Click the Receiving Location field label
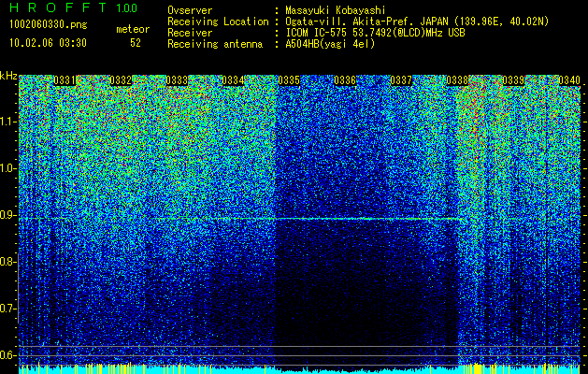Viewport: 588px width, 374px height. pyautogui.click(x=218, y=22)
